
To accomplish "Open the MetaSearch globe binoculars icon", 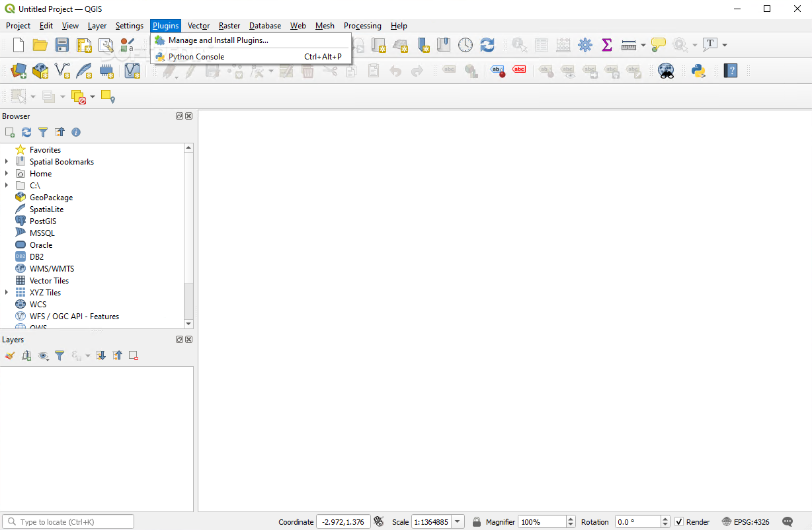I will point(666,71).
